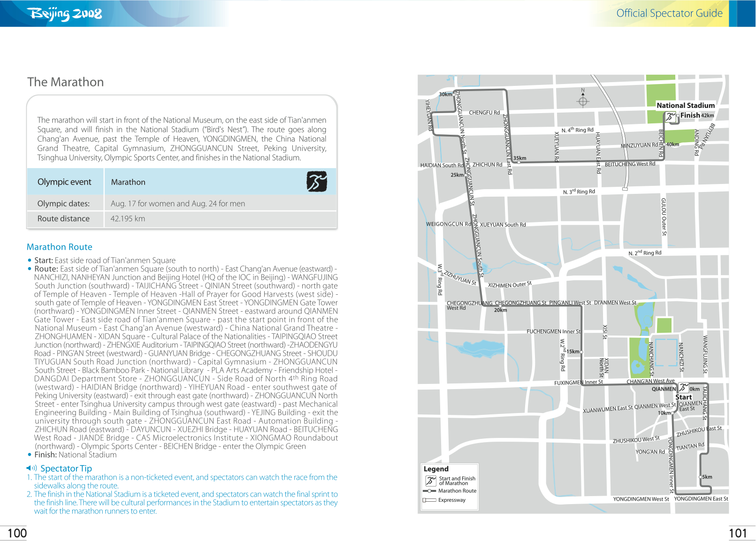Click the Start and Finish legend icon
Screen dimensions: 756x559
(x=431, y=481)
